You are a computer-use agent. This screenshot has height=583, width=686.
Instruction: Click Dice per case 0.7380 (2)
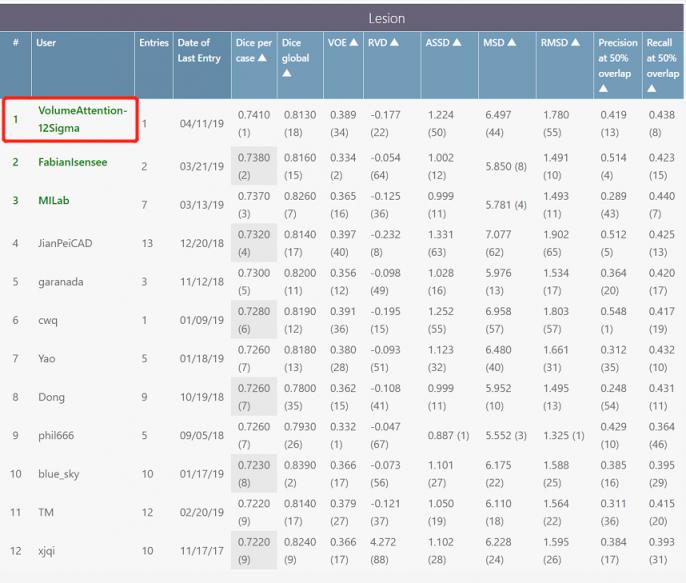pos(254,166)
